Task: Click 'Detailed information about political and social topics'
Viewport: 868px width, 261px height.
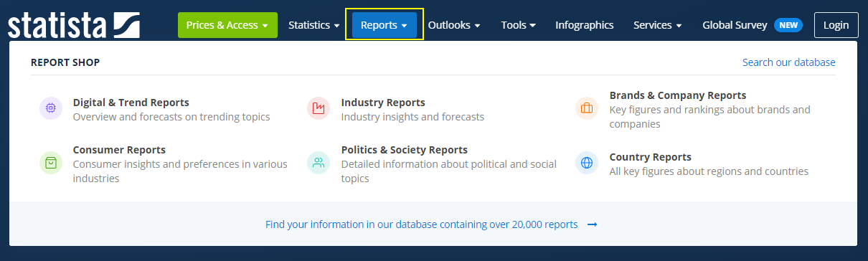Action: [x=449, y=171]
